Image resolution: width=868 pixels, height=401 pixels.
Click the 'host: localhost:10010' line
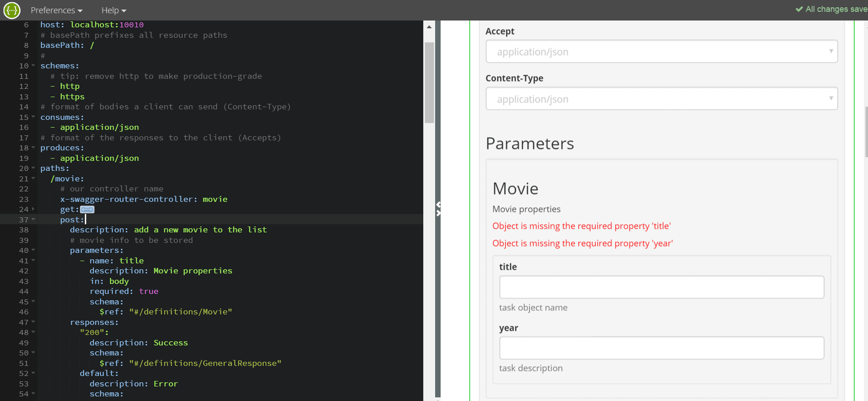tap(92, 25)
